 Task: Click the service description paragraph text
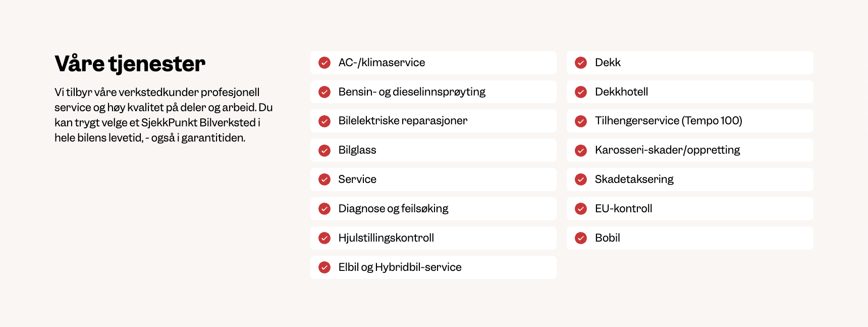164,115
